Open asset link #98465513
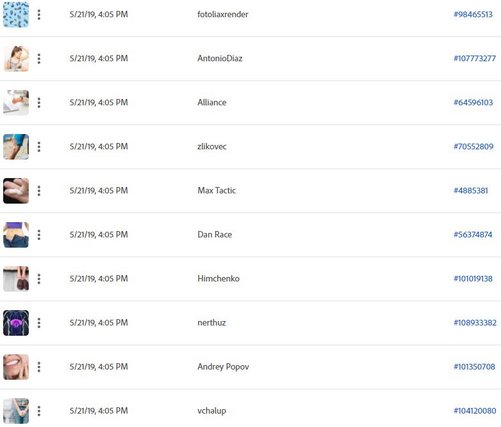The height and width of the screenshot is (427, 501). 473,14
